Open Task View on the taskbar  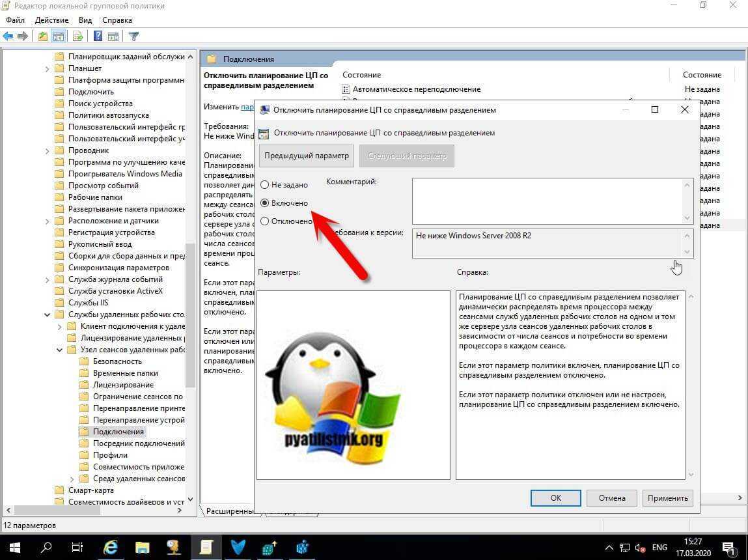coord(77,547)
